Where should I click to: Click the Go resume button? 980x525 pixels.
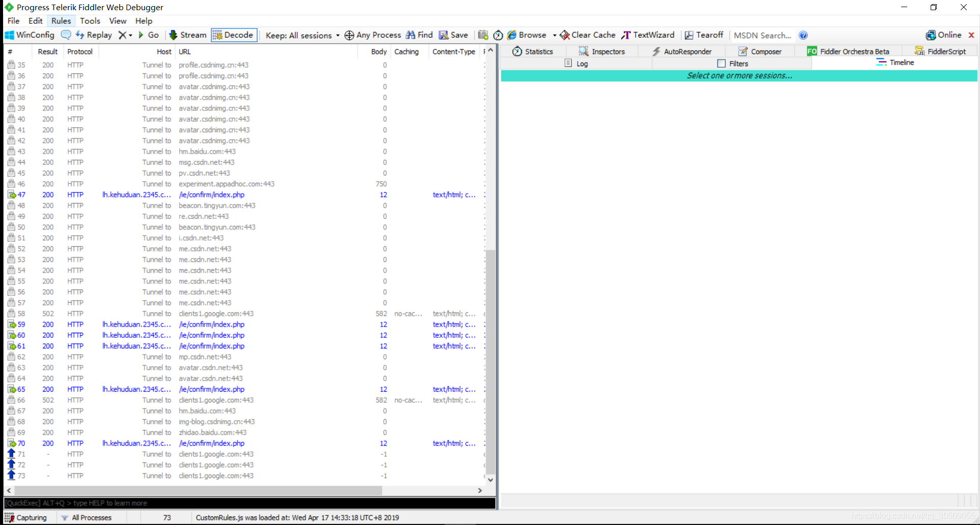point(149,35)
